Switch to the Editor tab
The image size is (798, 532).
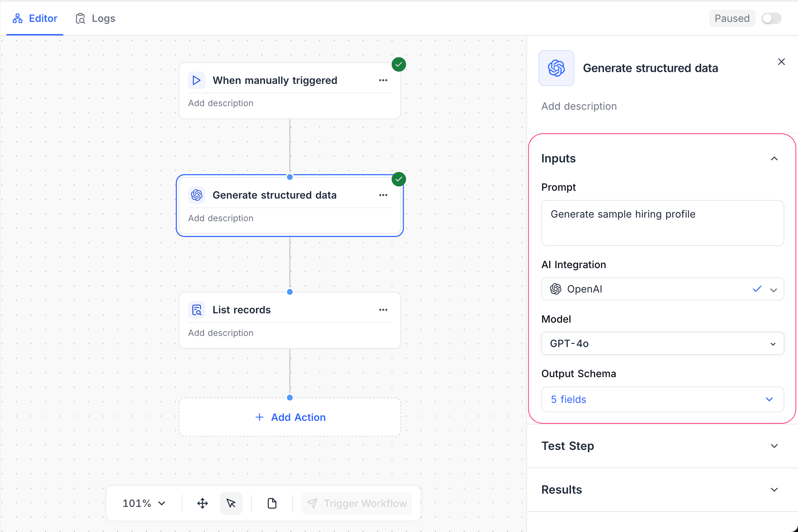(35, 18)
